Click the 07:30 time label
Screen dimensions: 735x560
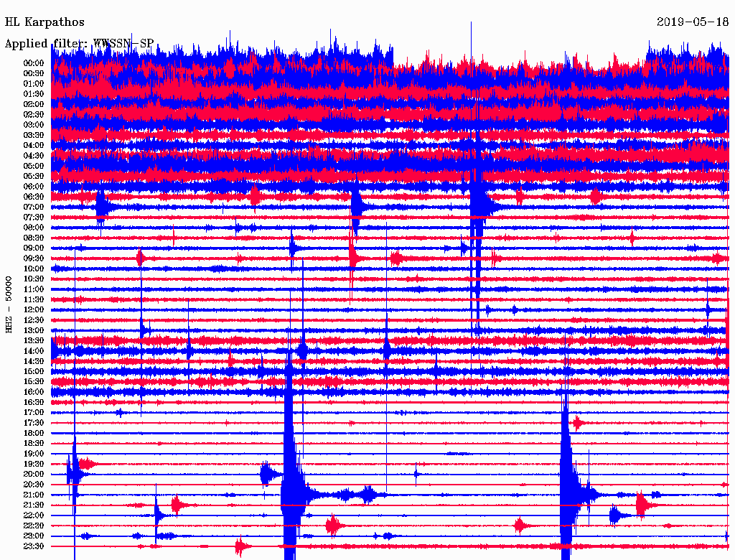[x=34, y=218]
